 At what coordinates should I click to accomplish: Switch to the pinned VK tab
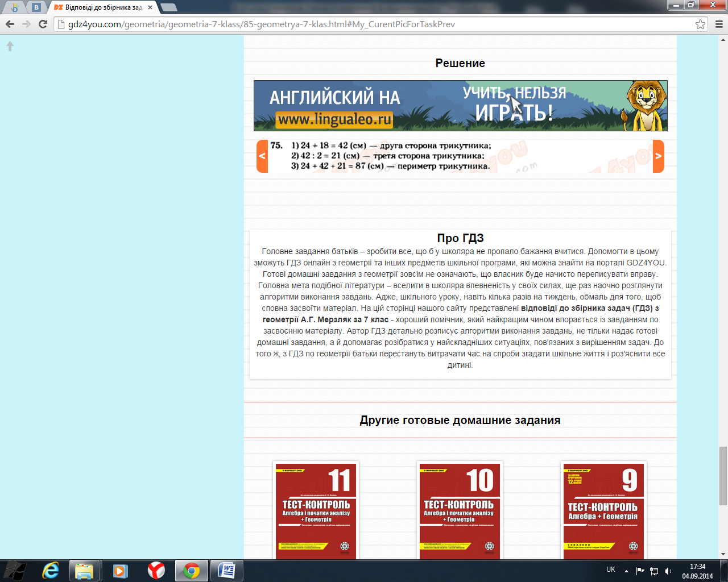coord(36,7)
